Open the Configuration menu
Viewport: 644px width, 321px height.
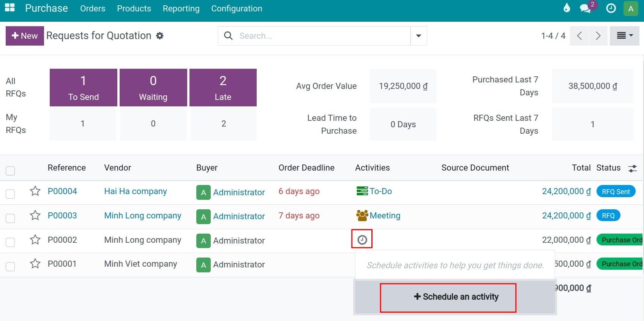click(237, 8)
